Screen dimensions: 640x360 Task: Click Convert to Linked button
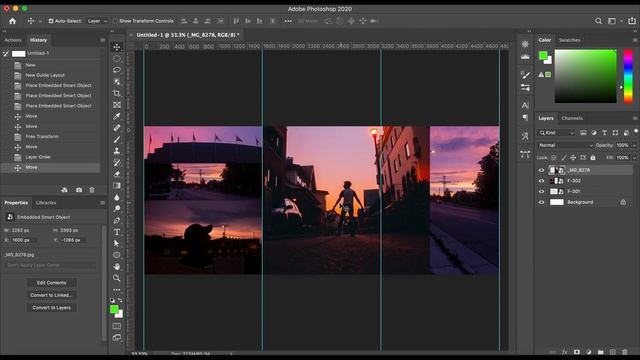(x=51, y=295)
